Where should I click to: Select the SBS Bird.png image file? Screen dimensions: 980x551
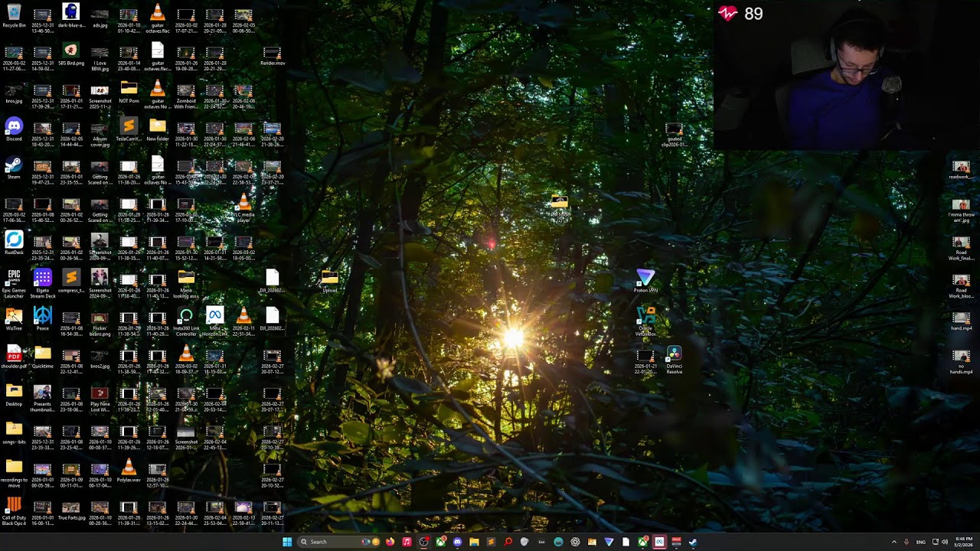click(x=70, y=54)
